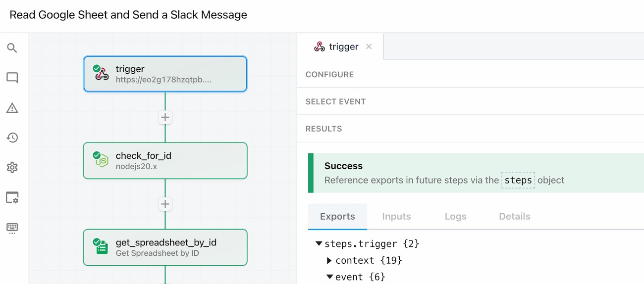Expand the context {19} entry
Image resolution: width=644 pixels, height=284 pixels.
pos(329,261)
